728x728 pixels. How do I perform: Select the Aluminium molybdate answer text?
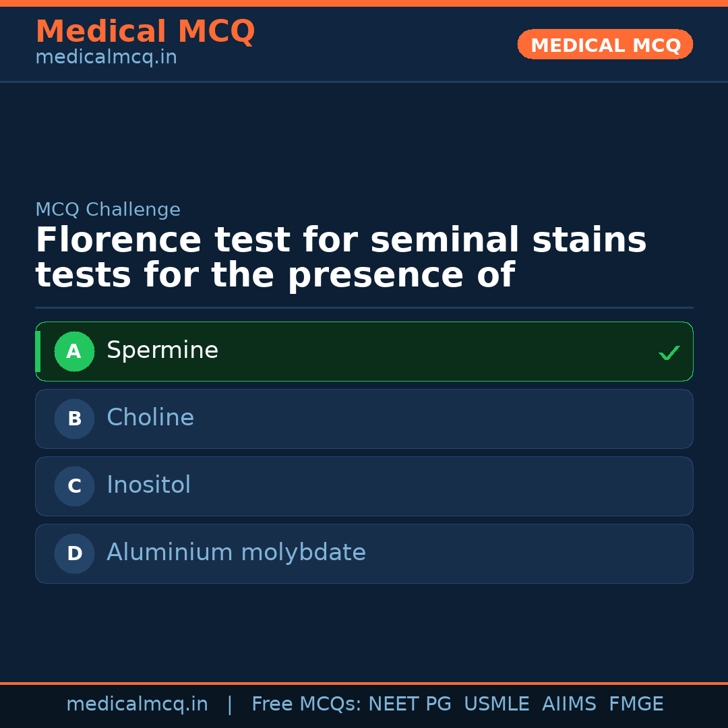coord(236,553)
